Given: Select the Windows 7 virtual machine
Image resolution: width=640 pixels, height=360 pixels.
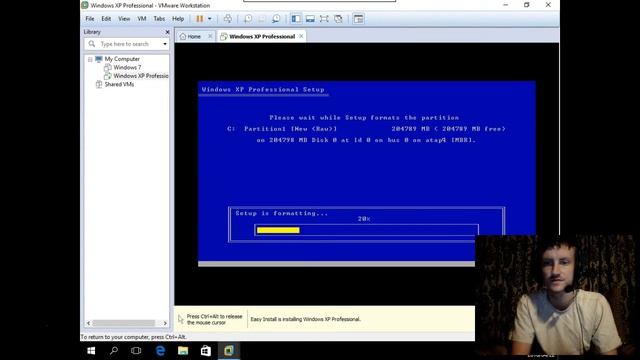Looking at the screenshot, I should [x=127, y=67].
